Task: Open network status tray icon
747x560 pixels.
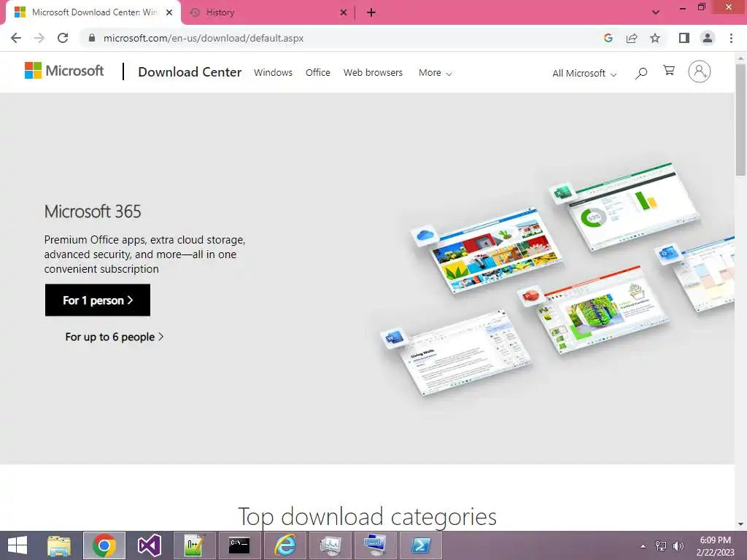Action: click(661, 545)
